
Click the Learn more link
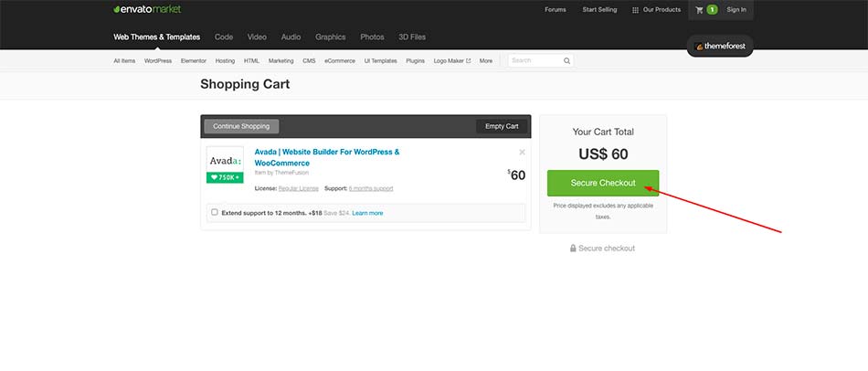point(367,213)
